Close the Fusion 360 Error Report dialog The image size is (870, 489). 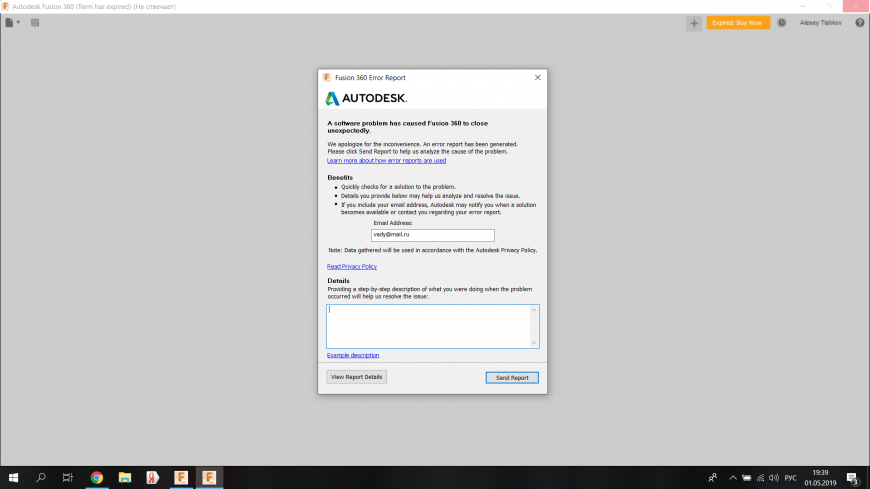537,78
